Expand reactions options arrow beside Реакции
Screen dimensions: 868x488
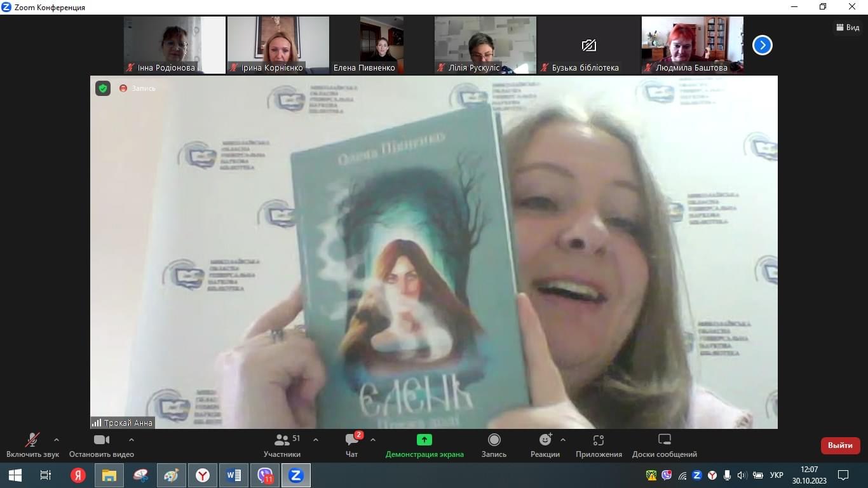(563, 440)
